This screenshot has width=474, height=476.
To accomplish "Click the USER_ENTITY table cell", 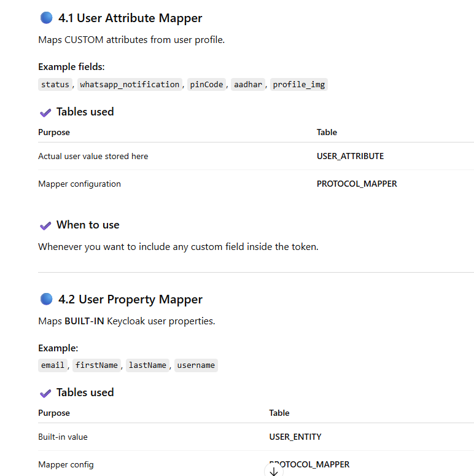I will click(295, 437).
